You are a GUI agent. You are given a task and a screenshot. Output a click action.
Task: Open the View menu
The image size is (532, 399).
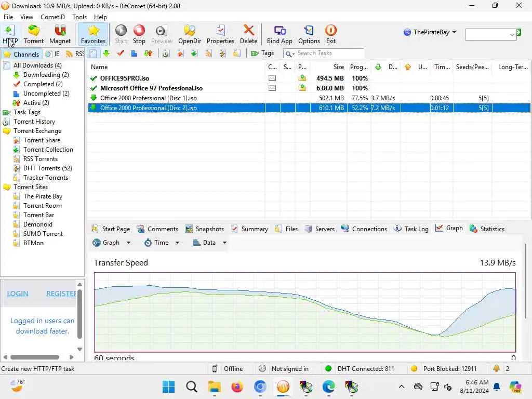[x=26, y=17]
